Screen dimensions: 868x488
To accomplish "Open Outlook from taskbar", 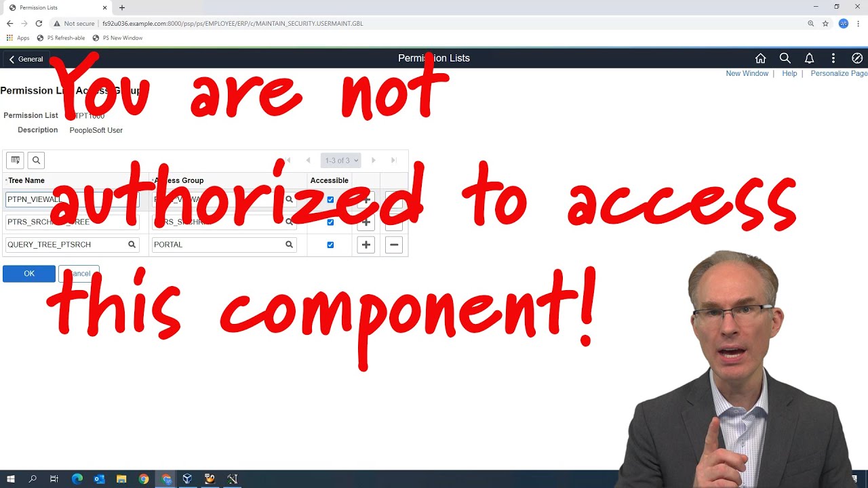I will pyautogui.click(x=99, y=479).
